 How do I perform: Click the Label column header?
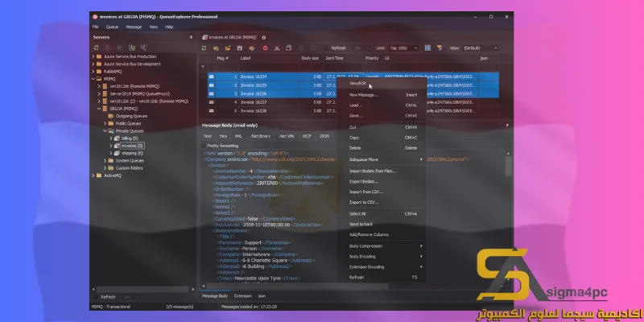click(270, 58)
